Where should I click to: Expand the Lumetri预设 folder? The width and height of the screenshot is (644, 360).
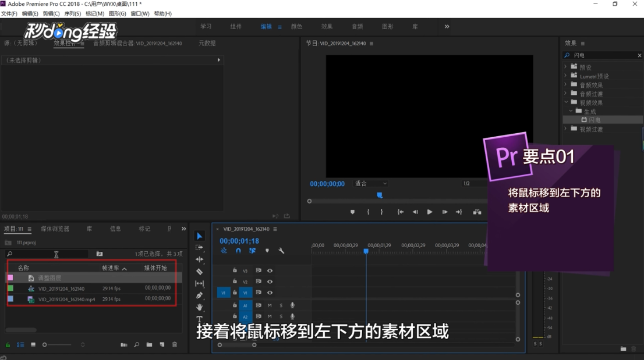pyautogui.click(x=565, y=76)
